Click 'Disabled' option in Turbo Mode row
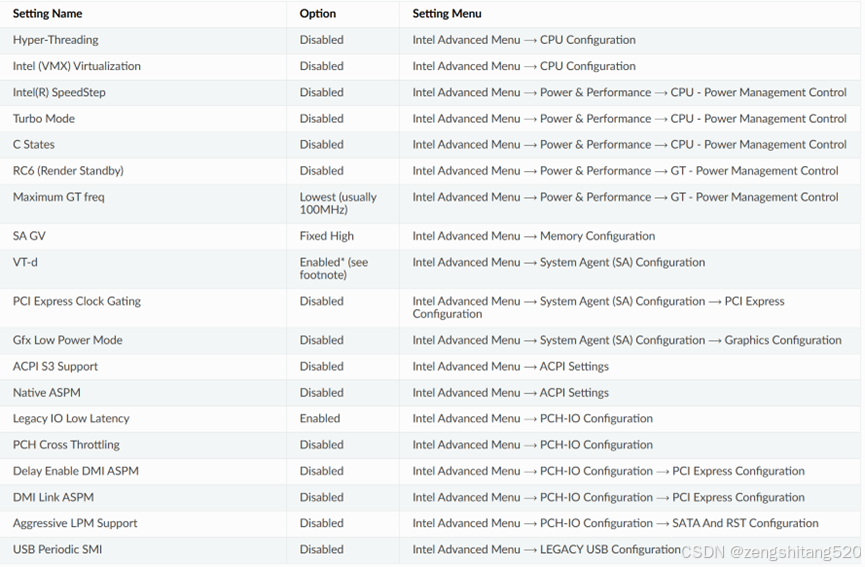This screenshot has width=865, height=567. [322, 119]
